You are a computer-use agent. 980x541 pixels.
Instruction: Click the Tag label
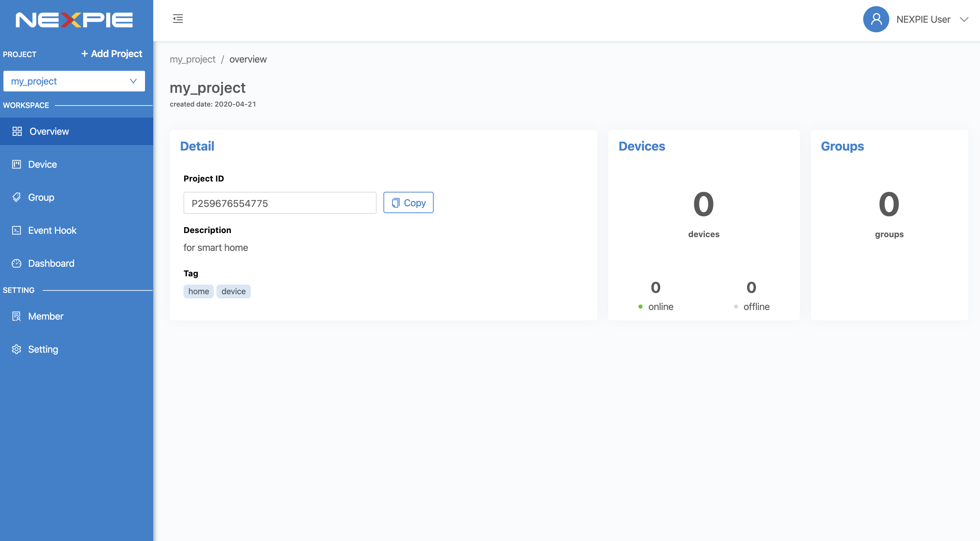click(x=191, y=274)
